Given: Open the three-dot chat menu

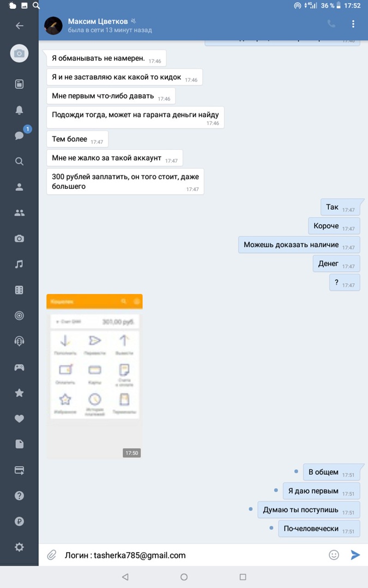Looking at the screenshot, I should pyautogui.click(x=353, y=24).
